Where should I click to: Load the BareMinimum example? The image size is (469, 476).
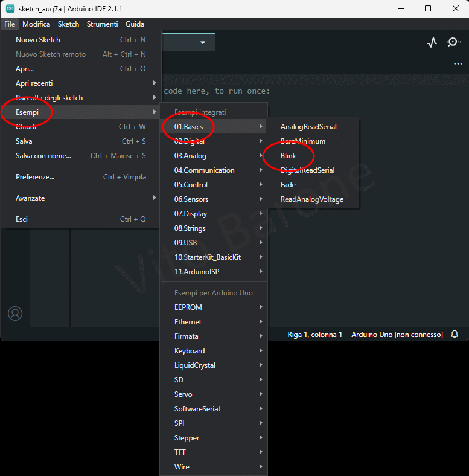(x=313, y=141)
